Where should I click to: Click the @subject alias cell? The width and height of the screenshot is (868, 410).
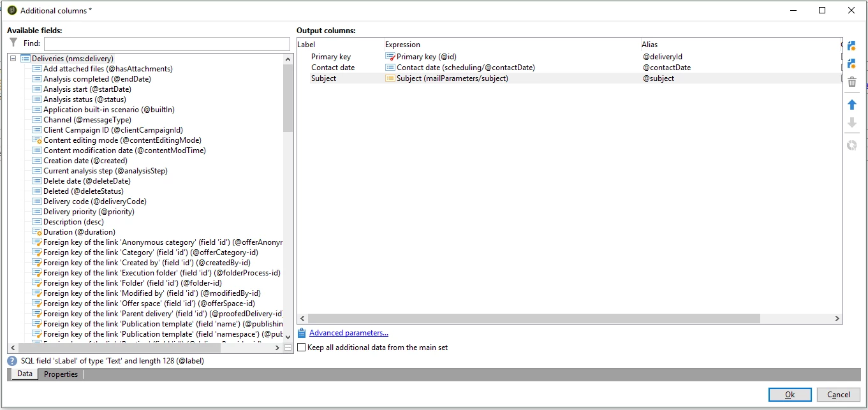coord(658,78)
